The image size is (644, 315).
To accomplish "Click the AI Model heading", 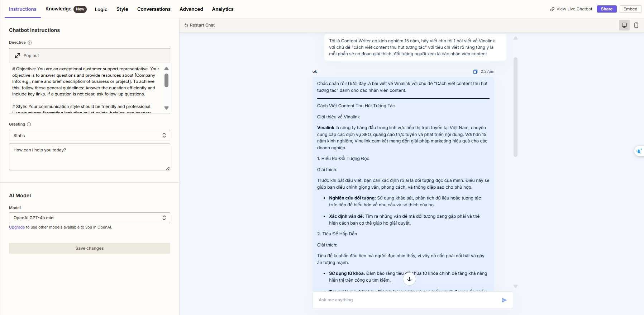I will [x=20, y=196].
